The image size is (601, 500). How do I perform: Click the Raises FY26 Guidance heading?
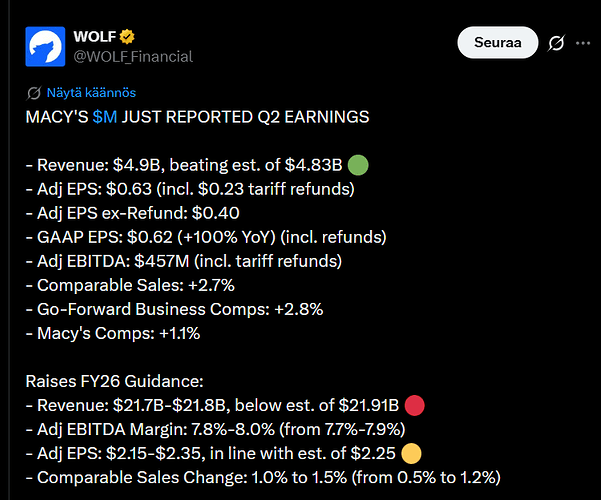114,381
